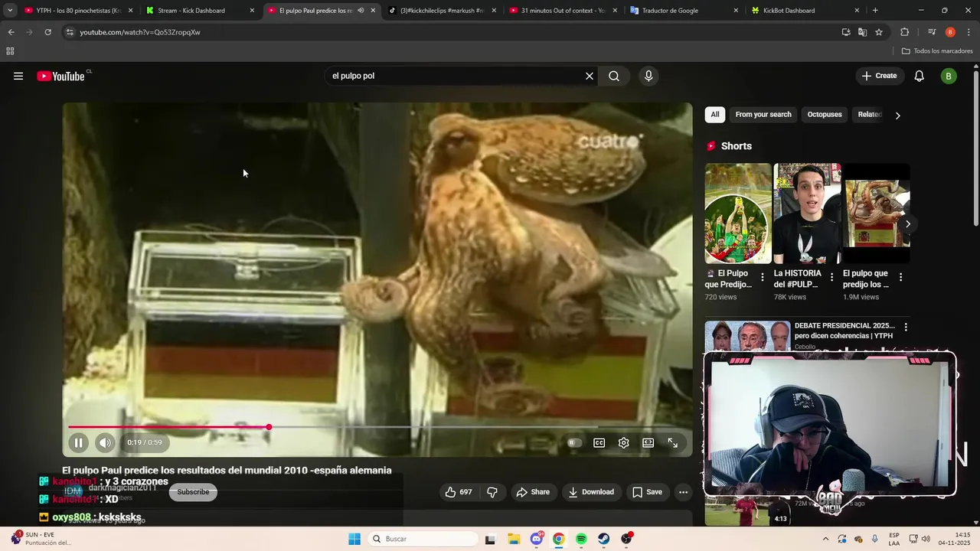This screenshot has width=980, height=551.
Task: Open options for El pulpo que predijo los short
Action: (900, 277)
